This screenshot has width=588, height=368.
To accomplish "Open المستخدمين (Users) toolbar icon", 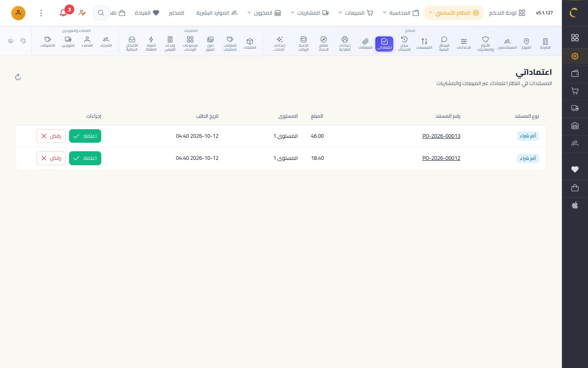I will 507,43.
